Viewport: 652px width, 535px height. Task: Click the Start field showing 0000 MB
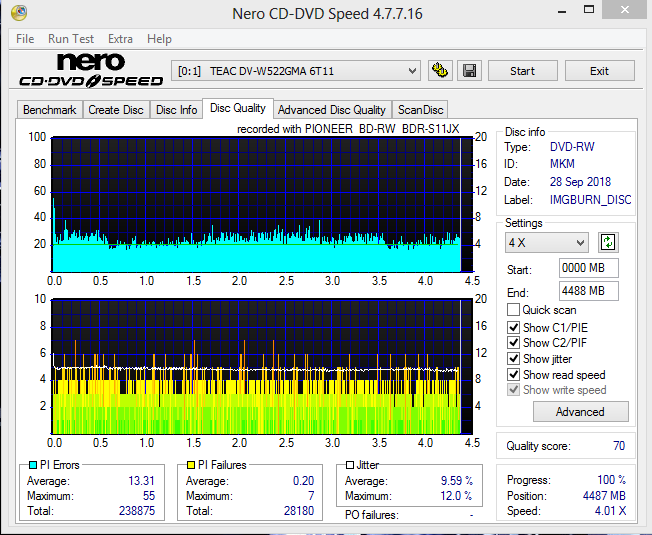coord(588,268)
